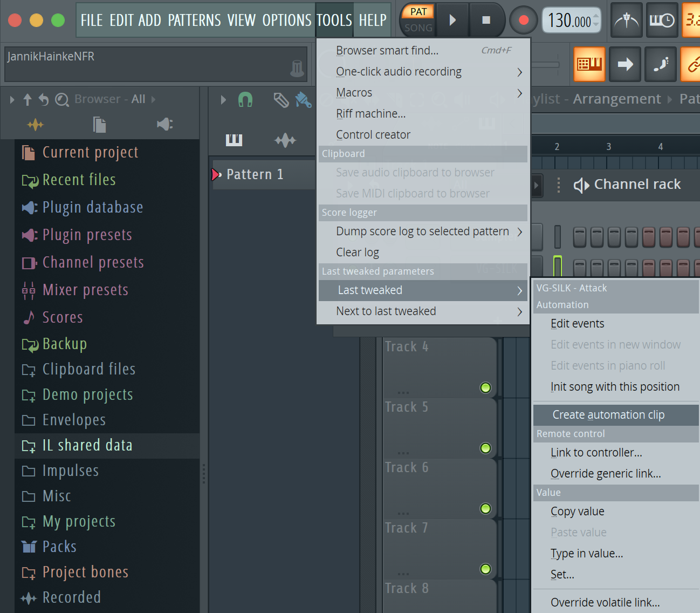The image size is (700, 613).
Task: Arm the red Record button
Action: pyautogui.click(x=523, y=20)
